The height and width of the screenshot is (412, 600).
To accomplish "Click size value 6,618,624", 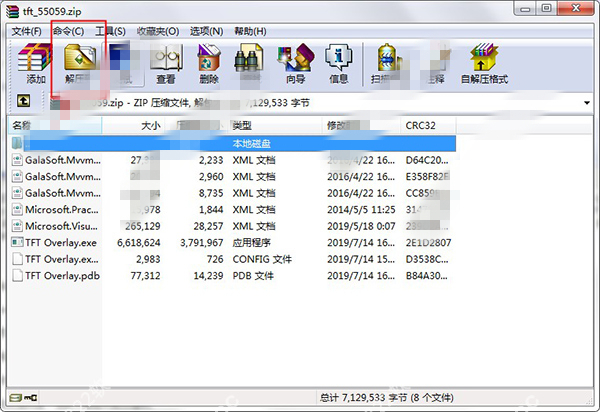I will tap(139, 243).
